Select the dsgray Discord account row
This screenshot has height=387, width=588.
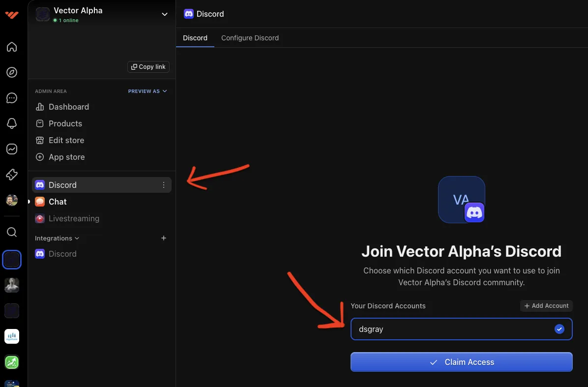coord(461,329)
